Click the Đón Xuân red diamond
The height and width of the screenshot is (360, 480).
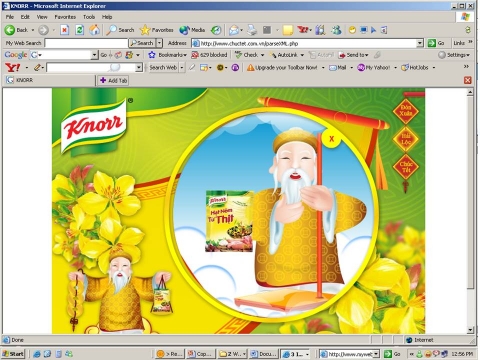click(406, 111)
